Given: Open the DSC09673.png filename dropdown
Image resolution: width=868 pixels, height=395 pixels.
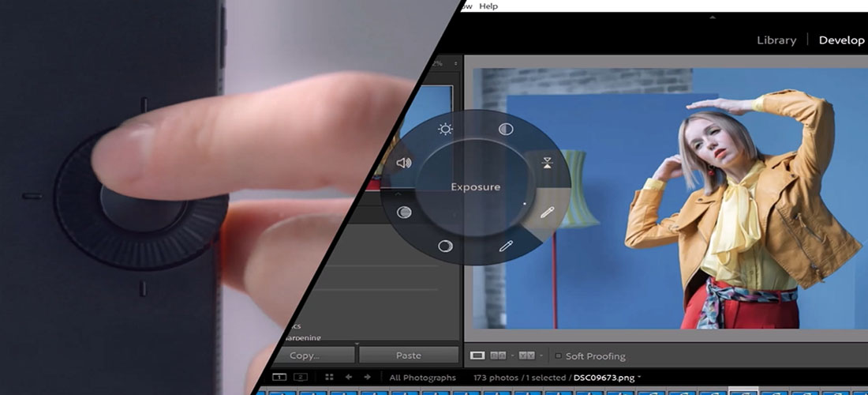Looking at the screenshot, I should (640, 378).
